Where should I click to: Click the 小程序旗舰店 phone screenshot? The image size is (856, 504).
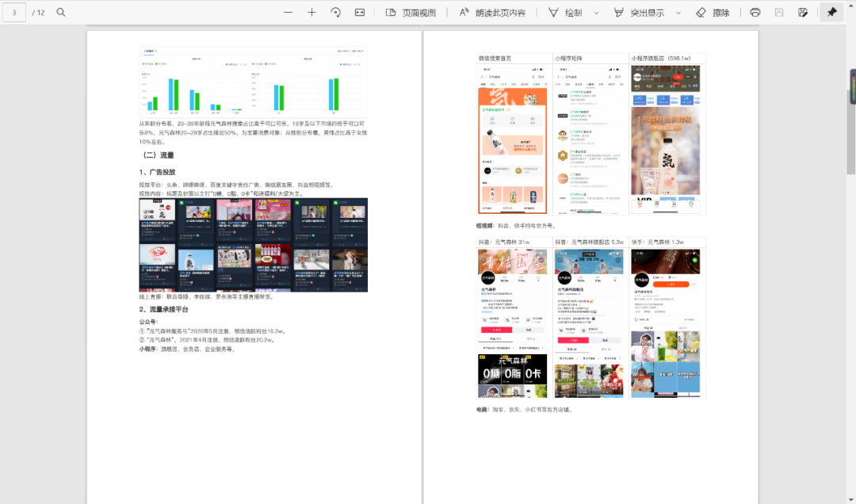coord(666,139)
